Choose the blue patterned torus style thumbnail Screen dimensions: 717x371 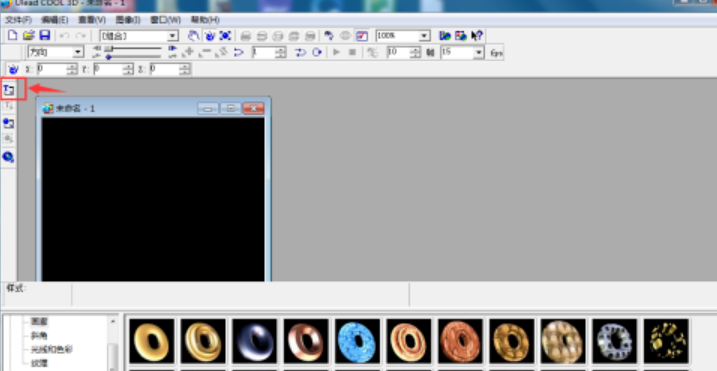[x=357, y=341]
